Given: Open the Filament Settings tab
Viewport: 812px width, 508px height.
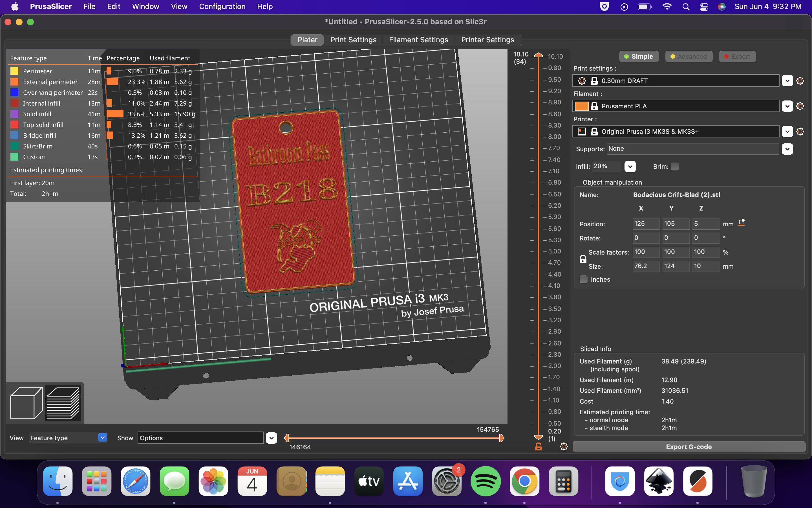Looking at the screenshot, I should [418, 40].
